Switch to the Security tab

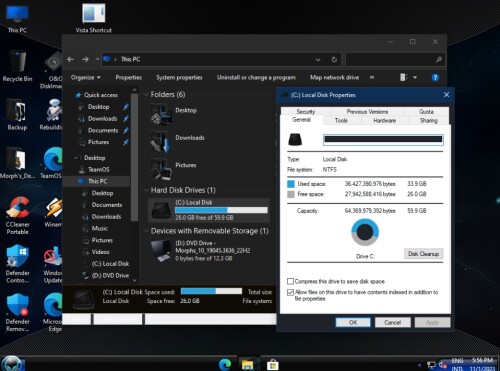coord(306,112)
